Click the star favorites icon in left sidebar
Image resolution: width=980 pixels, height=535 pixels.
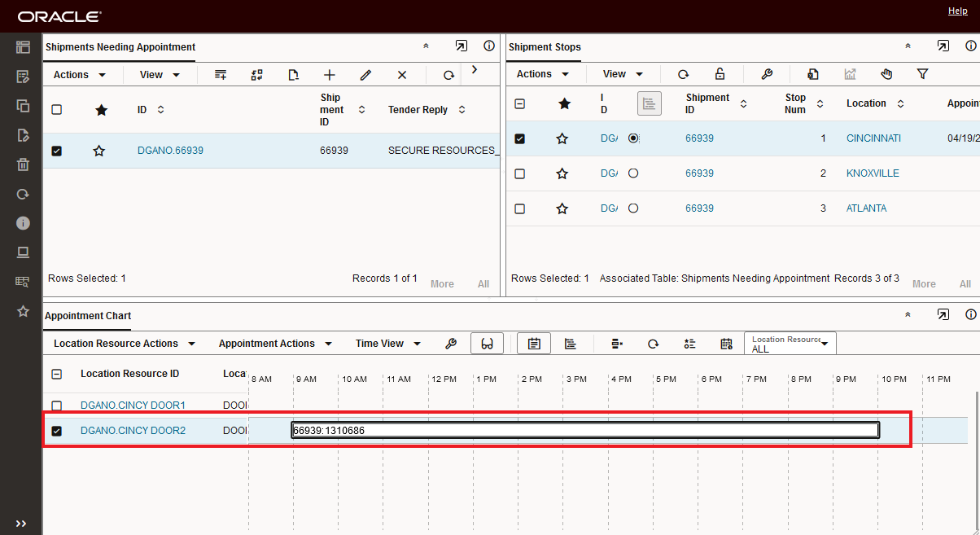23,311
